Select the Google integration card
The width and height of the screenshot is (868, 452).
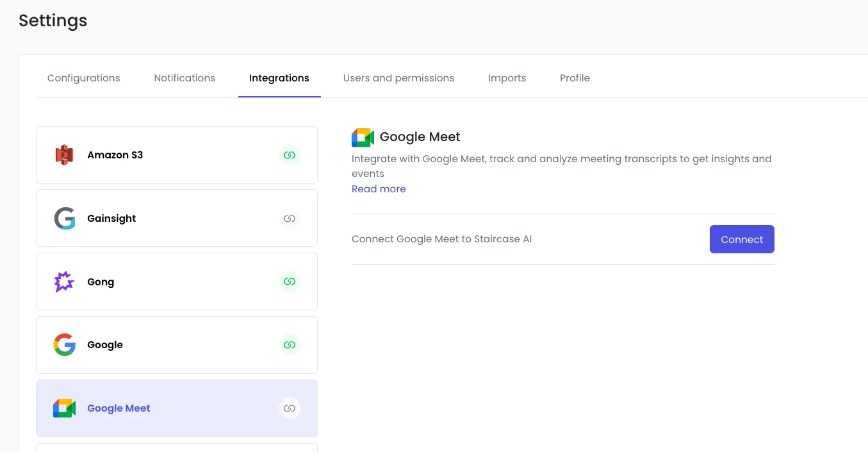point(177,345)
